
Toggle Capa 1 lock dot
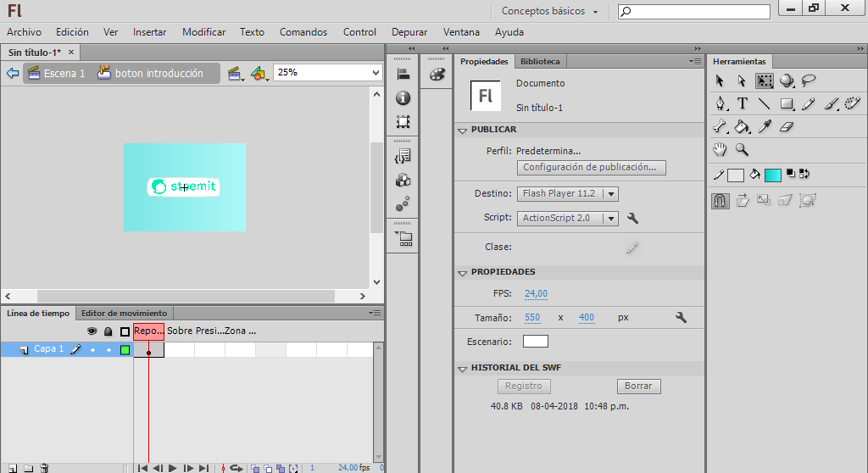point(108,349)
